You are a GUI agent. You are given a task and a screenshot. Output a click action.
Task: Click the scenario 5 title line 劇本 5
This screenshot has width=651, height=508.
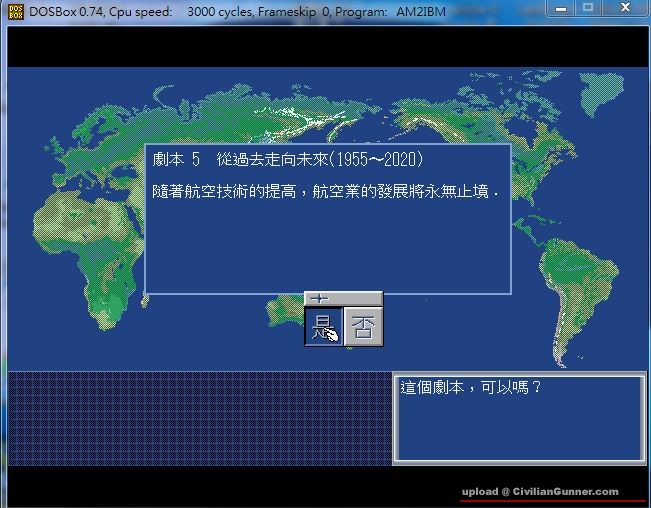pyautogui.click(x=175, y=160)
